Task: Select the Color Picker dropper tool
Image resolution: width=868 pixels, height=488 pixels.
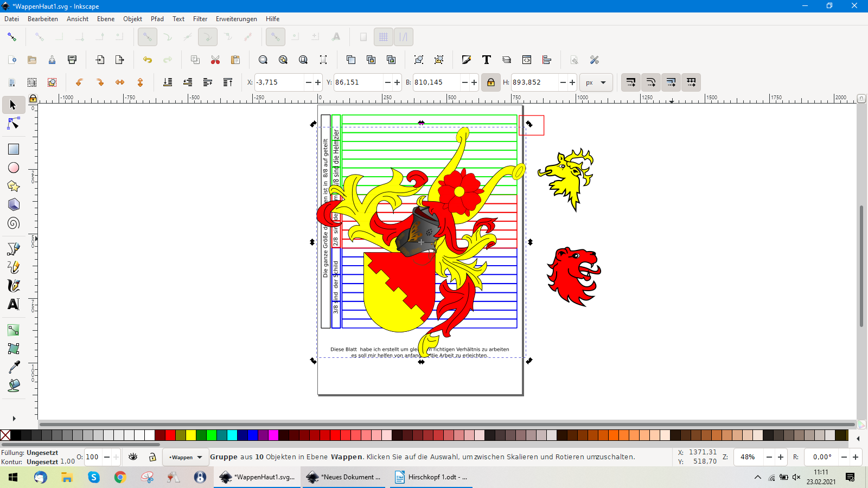Action: click(x=14, y=367)
